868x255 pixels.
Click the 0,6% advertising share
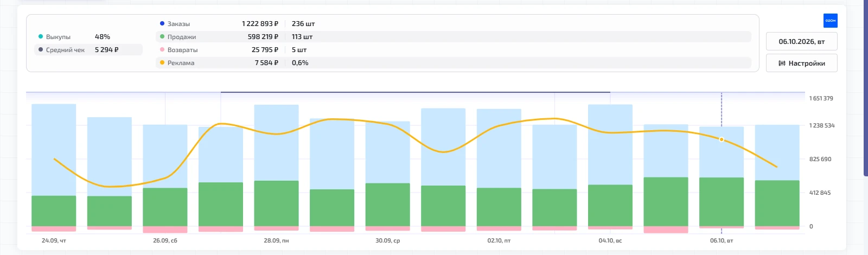coord(300,63)
